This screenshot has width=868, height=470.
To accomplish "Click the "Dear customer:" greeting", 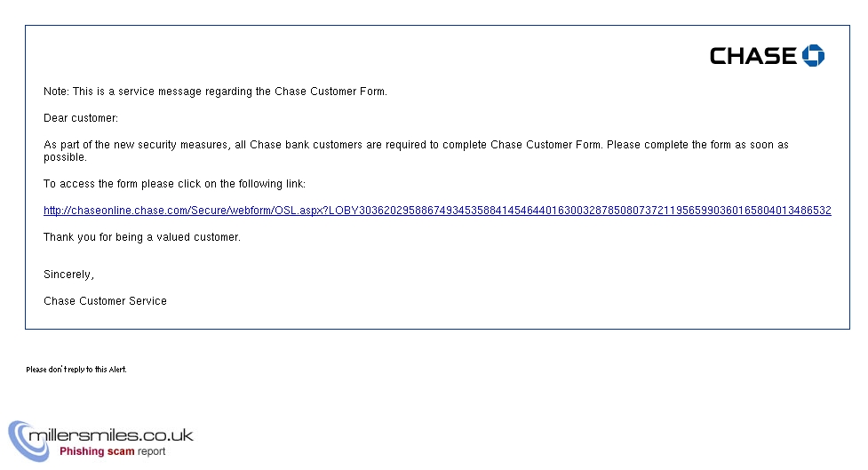I will pos(81,118).
